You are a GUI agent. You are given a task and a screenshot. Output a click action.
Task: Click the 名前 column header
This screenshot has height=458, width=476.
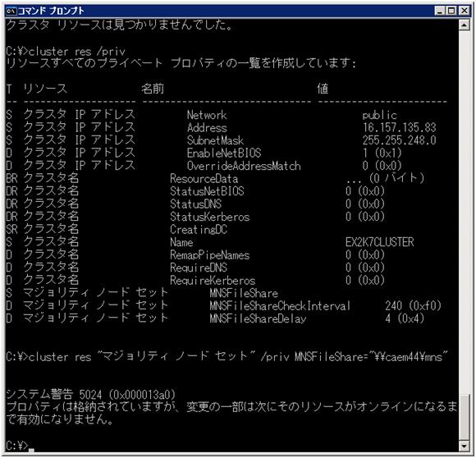[153, 89]
